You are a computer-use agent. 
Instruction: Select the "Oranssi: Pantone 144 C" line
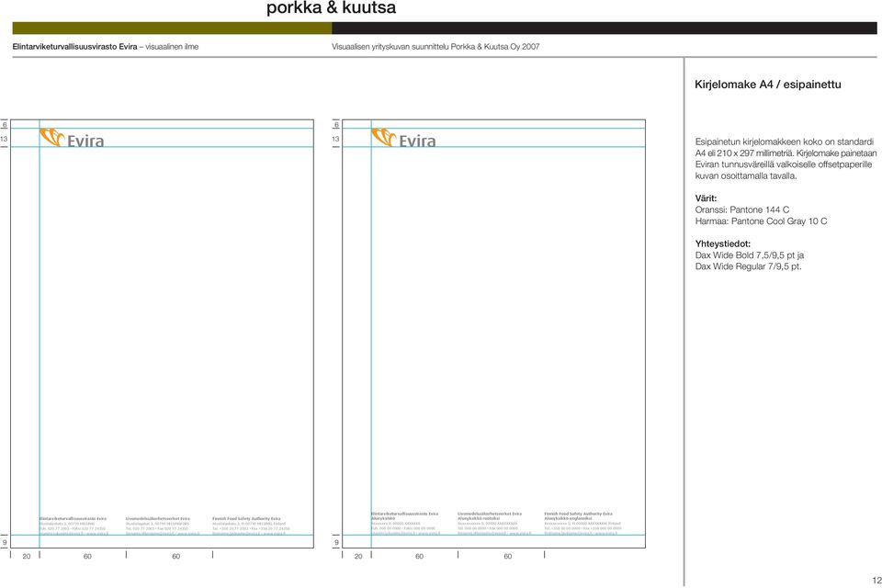pyautogui.click(x=742, y=209)
